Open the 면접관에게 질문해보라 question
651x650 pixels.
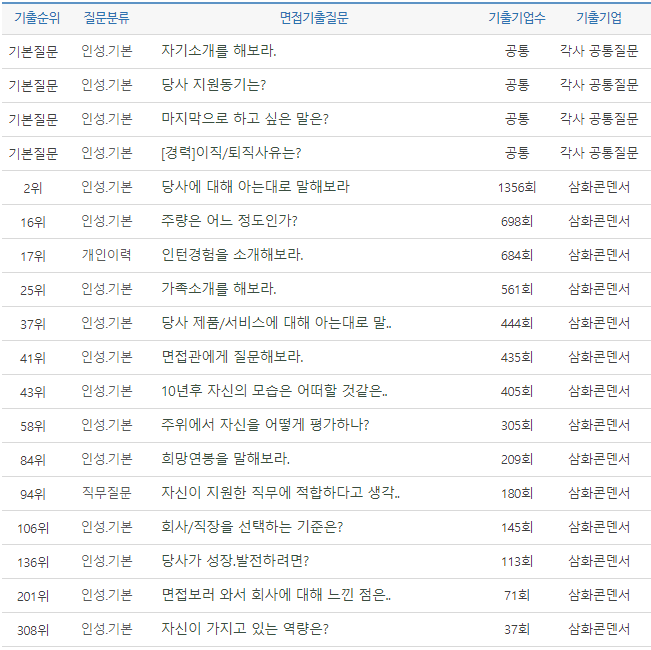[232, 357]
